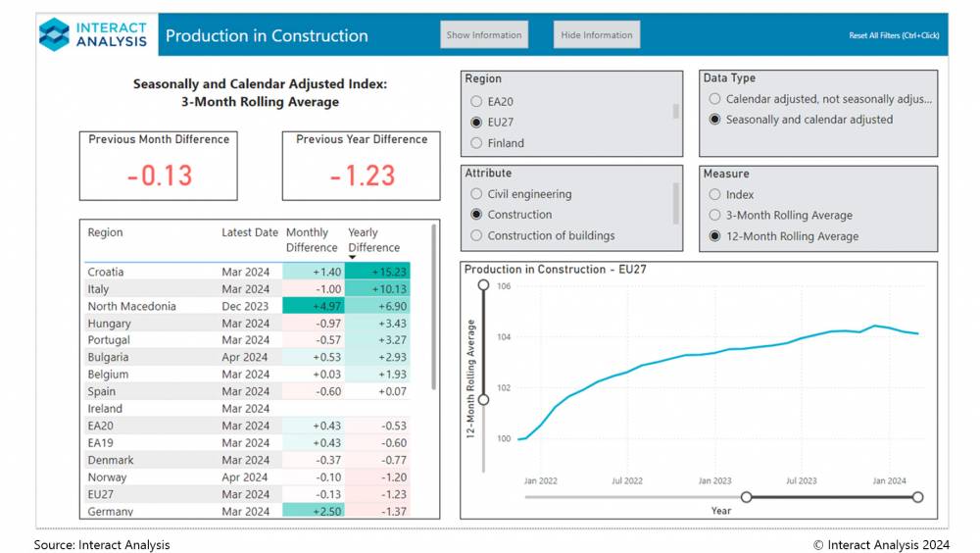Click the Year slider left handle
This screenshot has height=553, width=980.
[747, 497]
